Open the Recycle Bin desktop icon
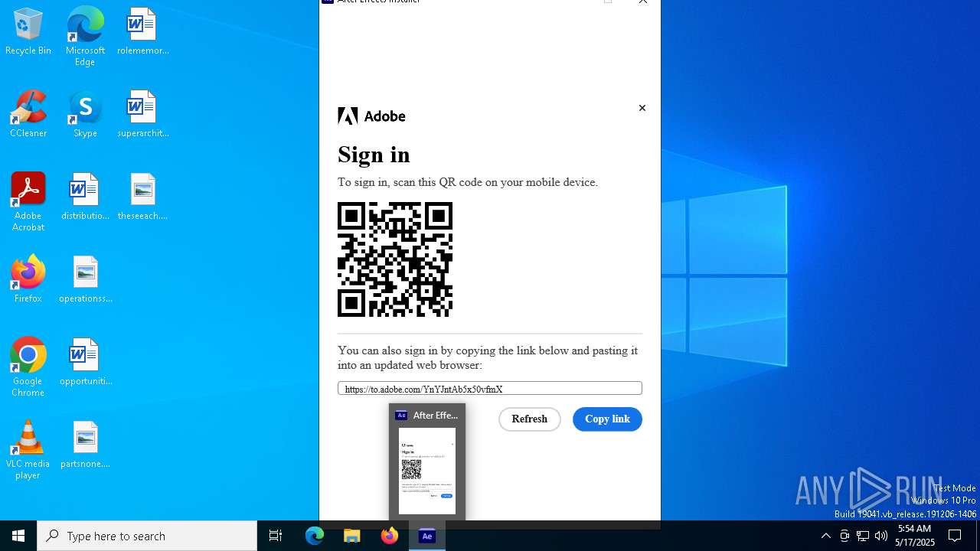 pyautogui.click(x=28, y=32)
